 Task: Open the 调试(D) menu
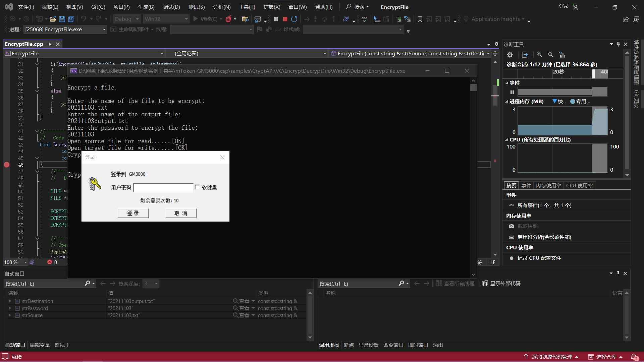[171, 7]
